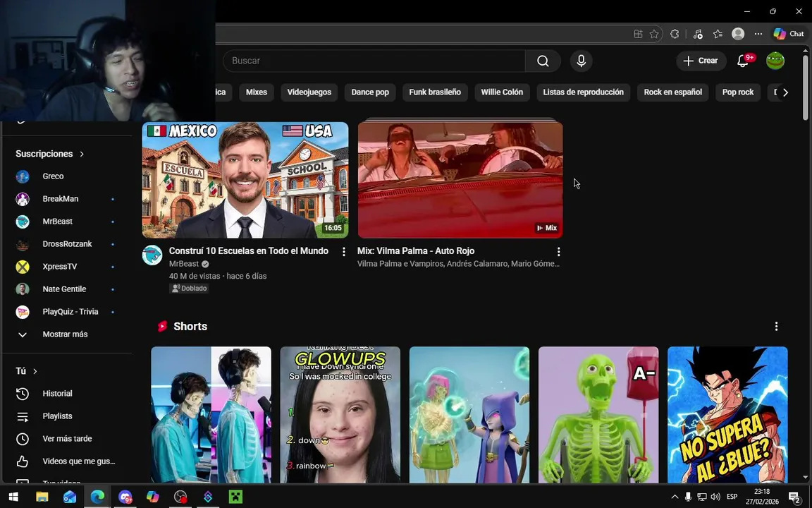Open Greco channel subscription
Screen dimensions: 812x508
(x=67, y=176)
